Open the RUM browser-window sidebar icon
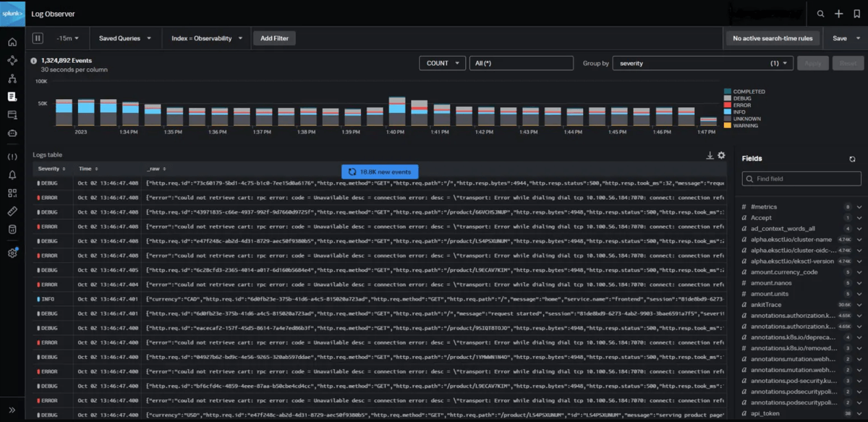The width and height of the screenshot is (868, 422). 12,114
